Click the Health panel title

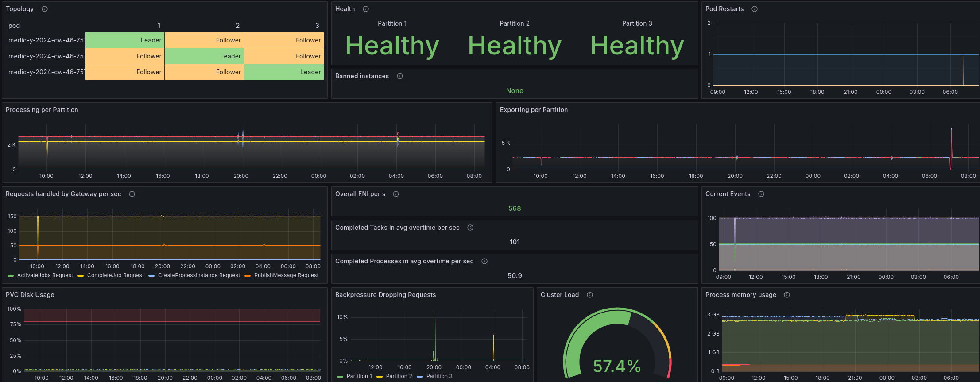345,9
